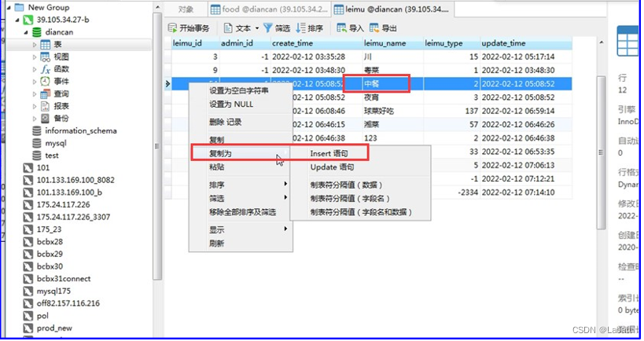
Task: Expand the 事件 events node arrow
Action: tap(35, 81)
